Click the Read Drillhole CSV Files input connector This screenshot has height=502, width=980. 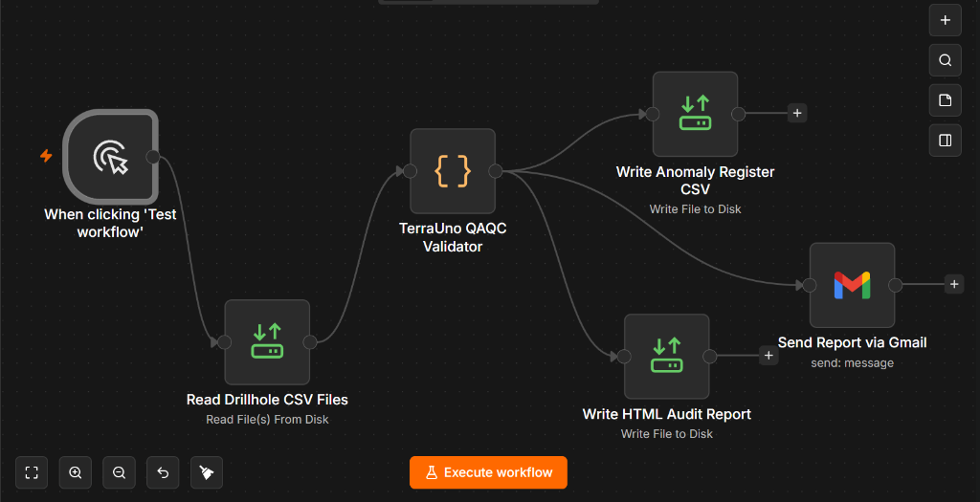coord(224,342)
